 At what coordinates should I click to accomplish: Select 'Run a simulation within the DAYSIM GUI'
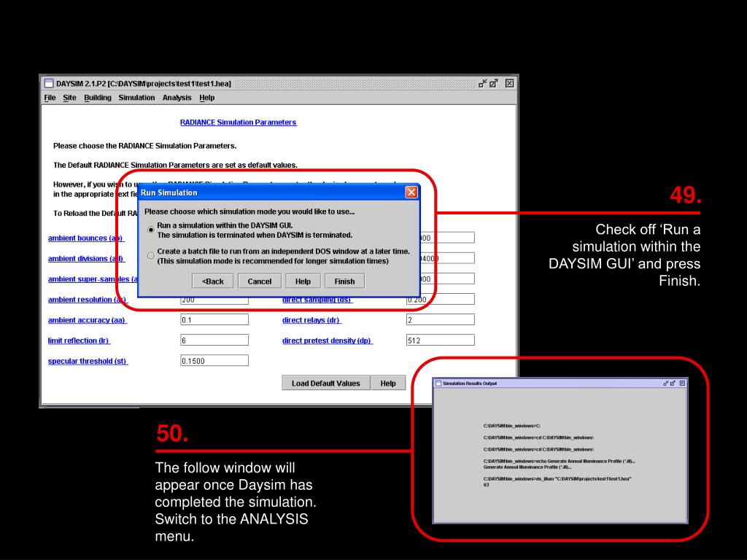(x=151, y=230)
